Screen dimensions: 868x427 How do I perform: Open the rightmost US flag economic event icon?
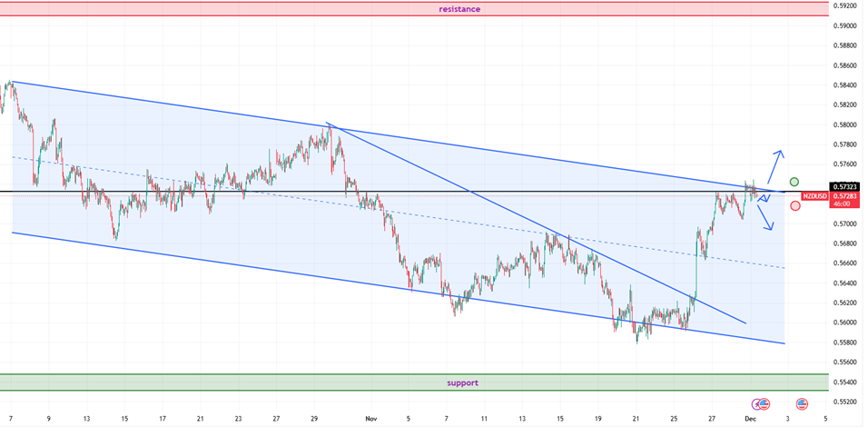(802, 403)
